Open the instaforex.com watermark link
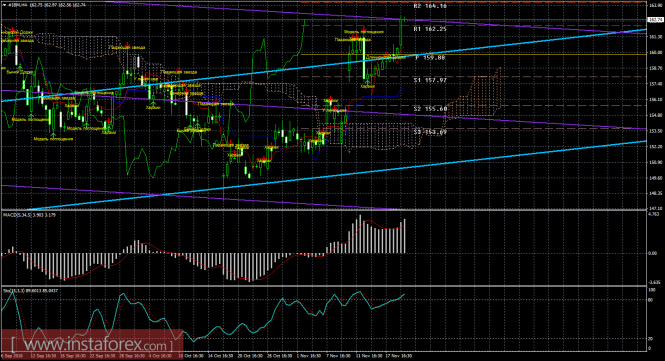665x361 pixels. pyautogui.click(x=91, y=343)
